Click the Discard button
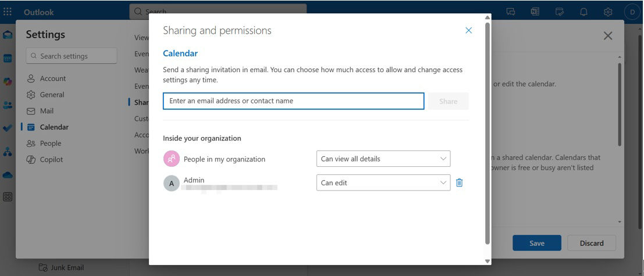The image size is (644, 276). (x=591, y=243)
